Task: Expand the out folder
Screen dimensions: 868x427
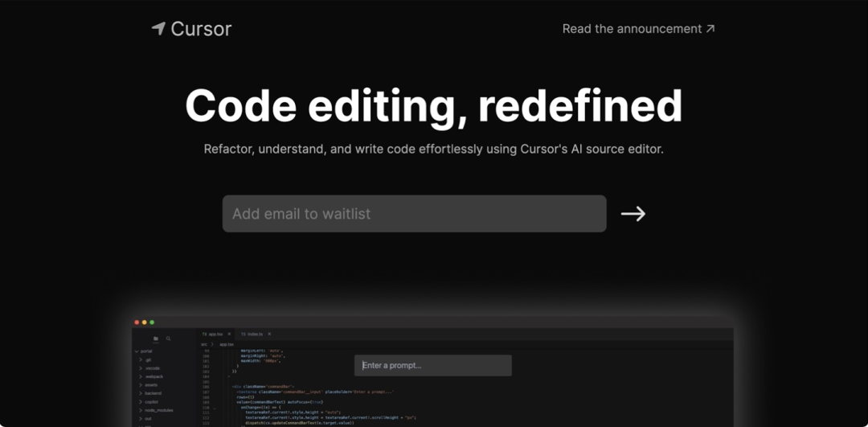Action: tap(145, 419)
